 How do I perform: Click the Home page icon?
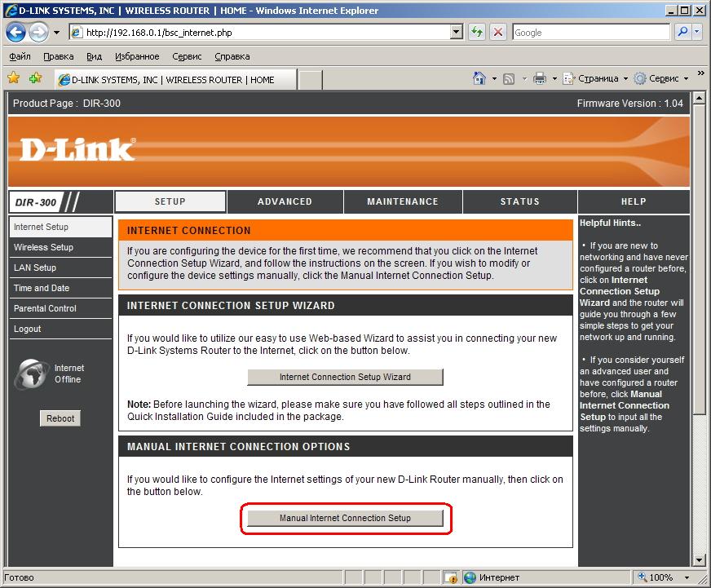480,78
